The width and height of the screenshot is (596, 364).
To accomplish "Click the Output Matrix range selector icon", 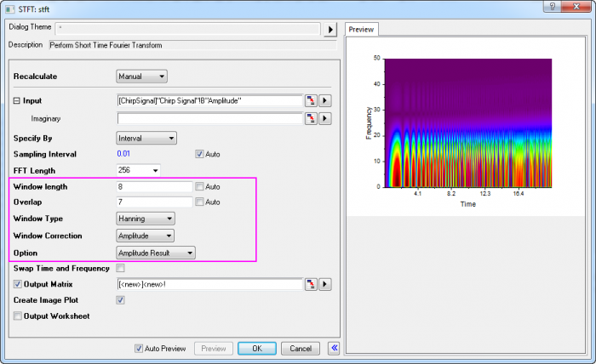I will [x=311, y=284].
